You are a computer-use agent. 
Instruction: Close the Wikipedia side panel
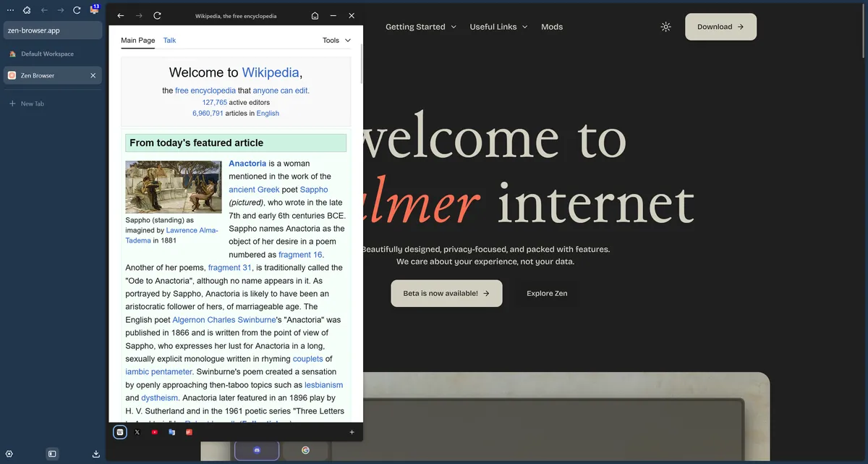(352, 16)
